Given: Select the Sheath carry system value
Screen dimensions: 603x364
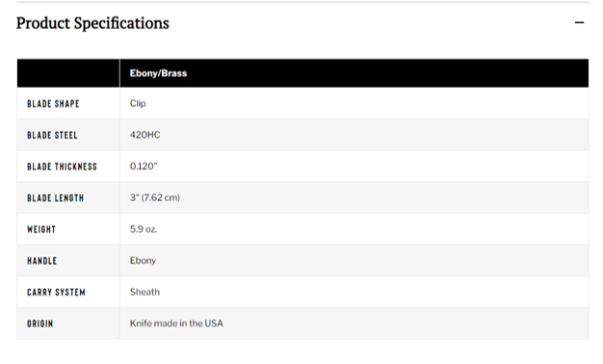Looking at the screenshot, I should (144, 292).
